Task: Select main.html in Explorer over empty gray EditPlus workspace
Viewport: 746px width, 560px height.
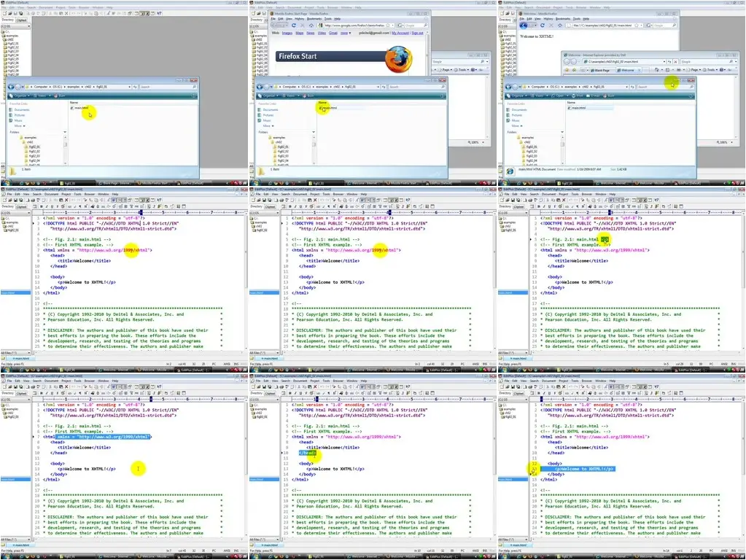Action: 79,108
